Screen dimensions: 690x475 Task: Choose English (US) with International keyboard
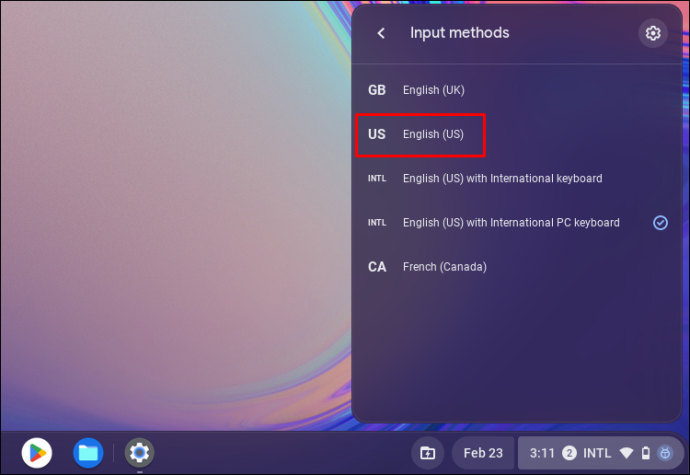(517, 178)
